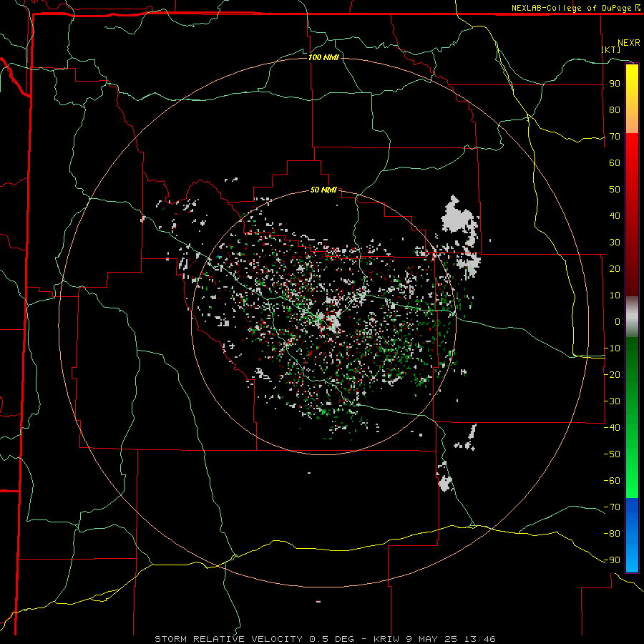The image size is (644, 644).
Task: Click the positive 20 knot scale label
Action: point(615,269)
